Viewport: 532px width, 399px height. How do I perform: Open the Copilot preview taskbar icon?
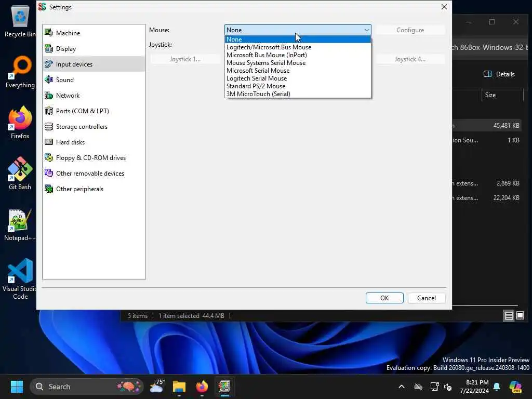coord(515,387)
